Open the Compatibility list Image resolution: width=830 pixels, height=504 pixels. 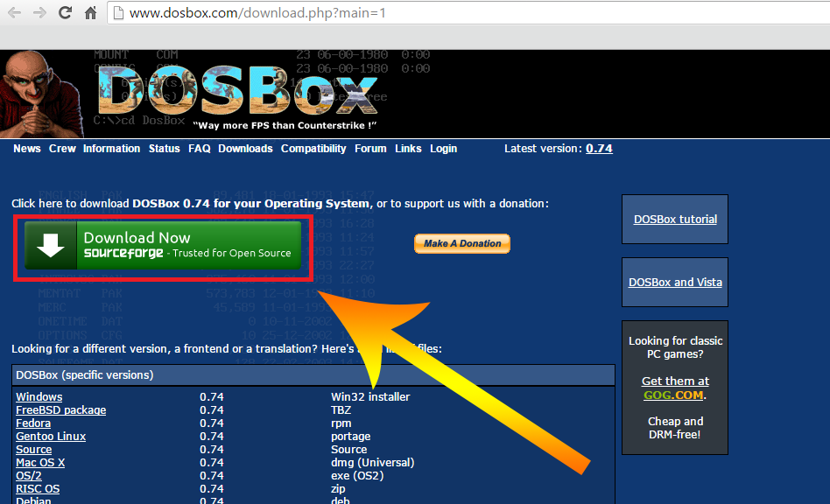313,149
